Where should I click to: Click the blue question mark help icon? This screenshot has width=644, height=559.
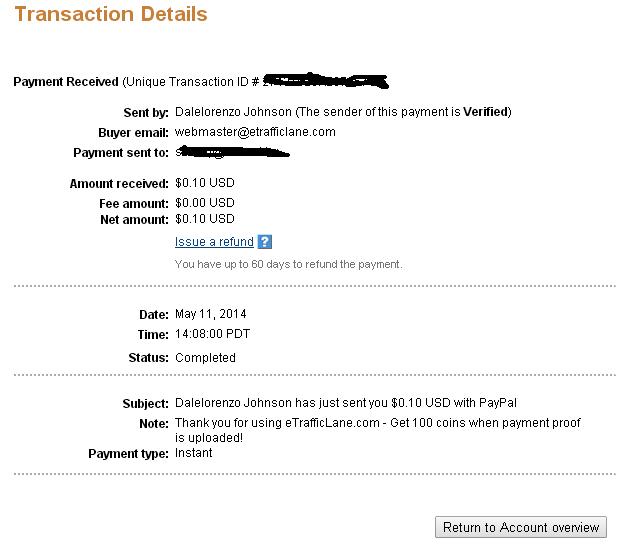pos(264,242)
